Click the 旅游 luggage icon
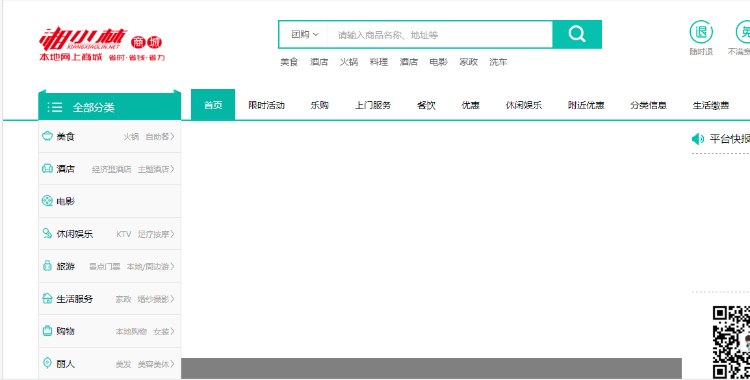Image resolution: width=750 pixels, height=380 pixels. click(47, 266)
